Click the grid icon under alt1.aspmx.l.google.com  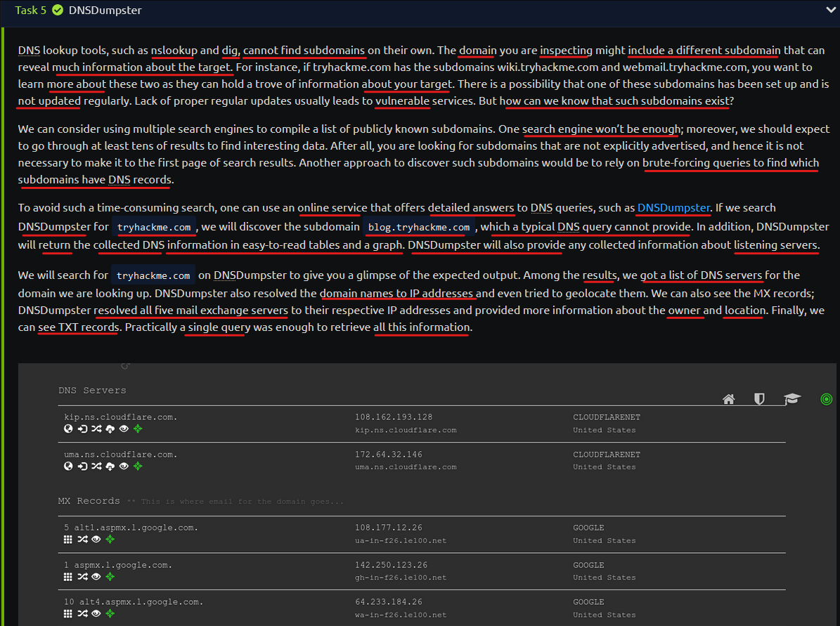68,540
